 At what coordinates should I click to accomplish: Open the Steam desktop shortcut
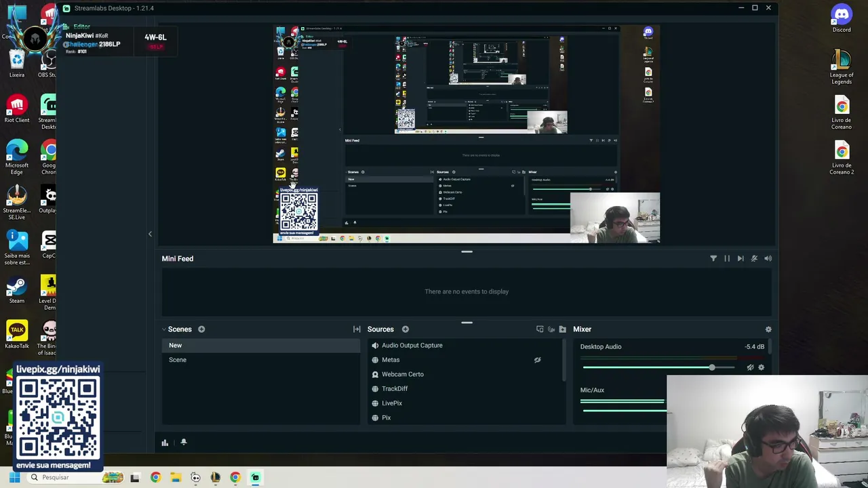(17, 290)
